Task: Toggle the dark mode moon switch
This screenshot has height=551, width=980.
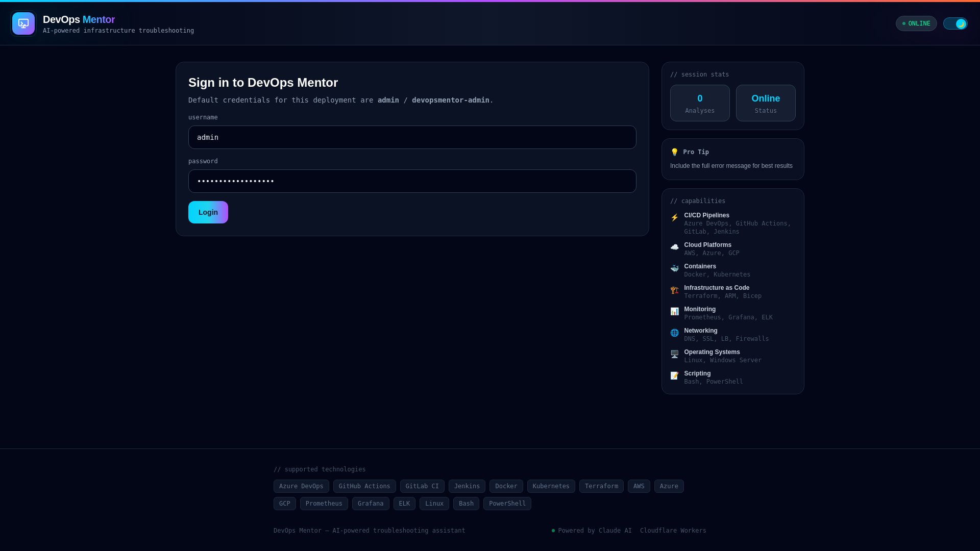Action: click(955, 23)
